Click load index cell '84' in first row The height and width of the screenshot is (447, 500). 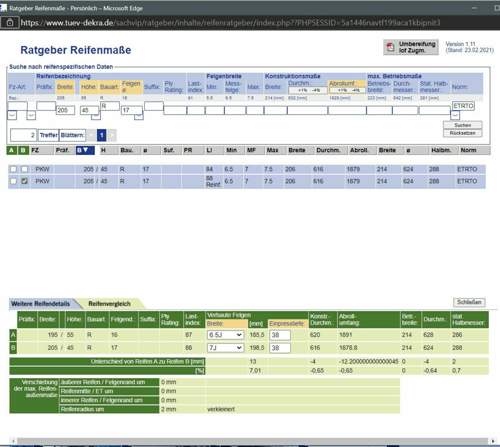click(209, 169)
